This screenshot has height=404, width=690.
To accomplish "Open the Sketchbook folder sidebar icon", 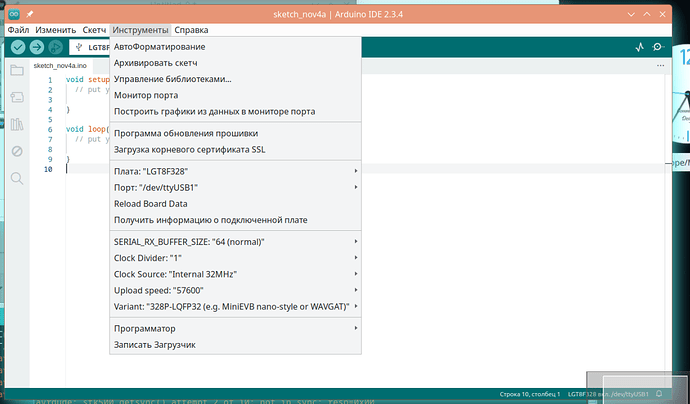I will (17, 70).
